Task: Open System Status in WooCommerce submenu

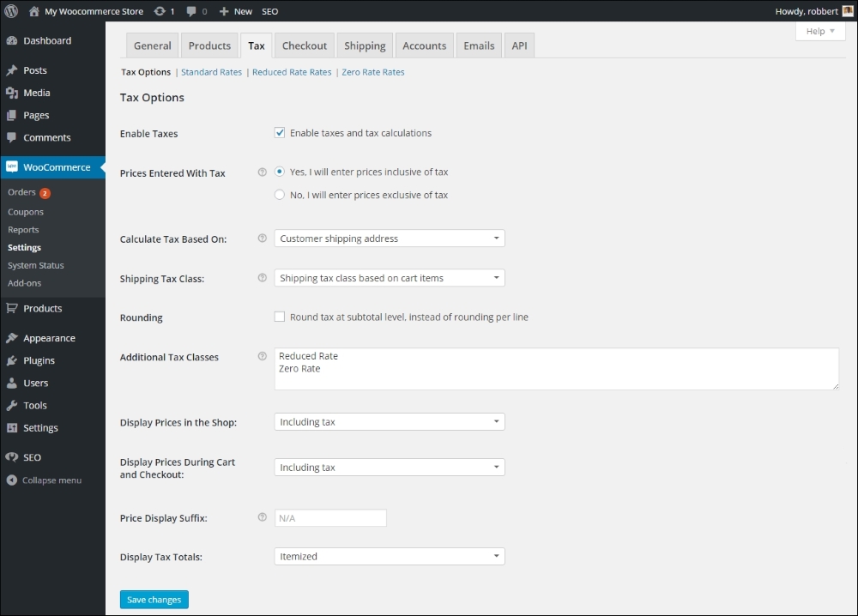Action: (36, 265)
